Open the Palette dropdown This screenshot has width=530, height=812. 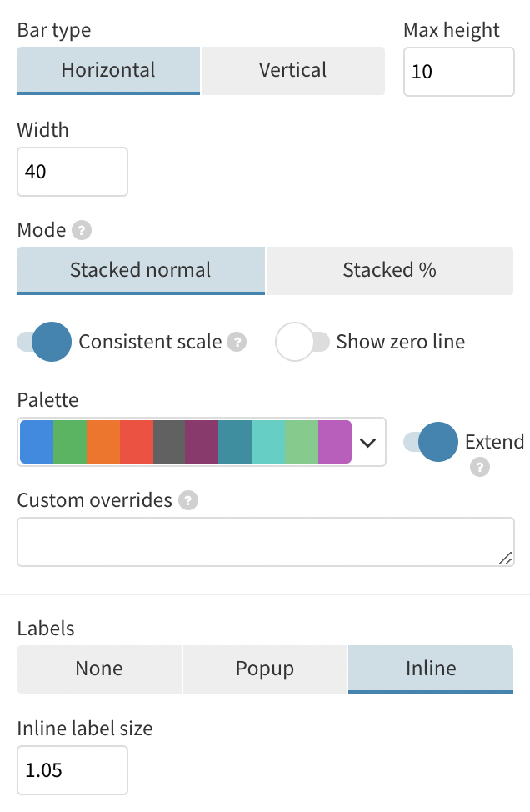[367, 442]
